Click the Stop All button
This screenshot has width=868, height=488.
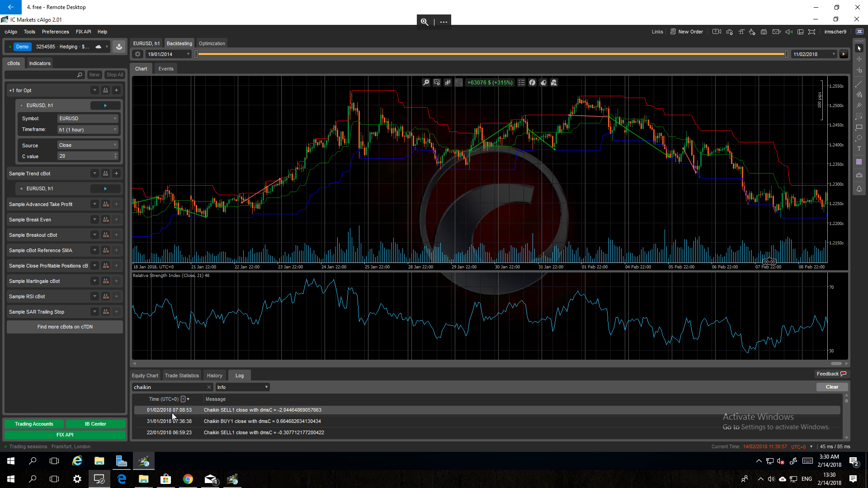(114, 75)
